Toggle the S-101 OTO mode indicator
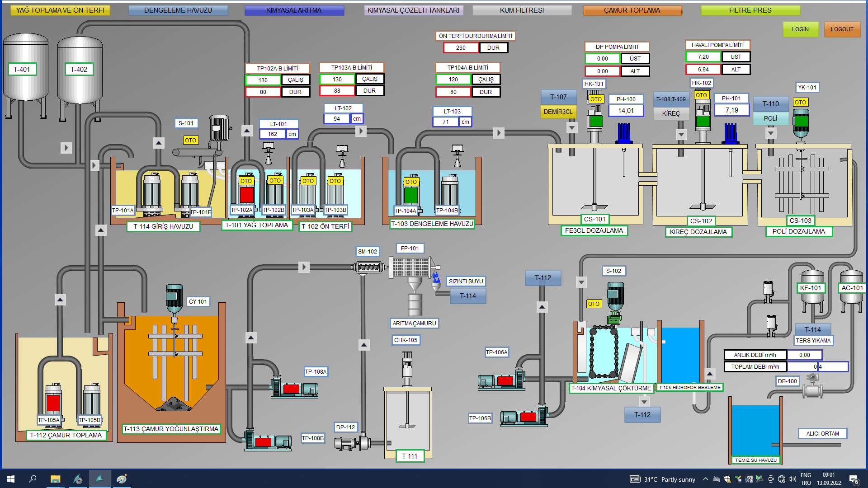Screen dimensions: 868x488 coord(190,140)
